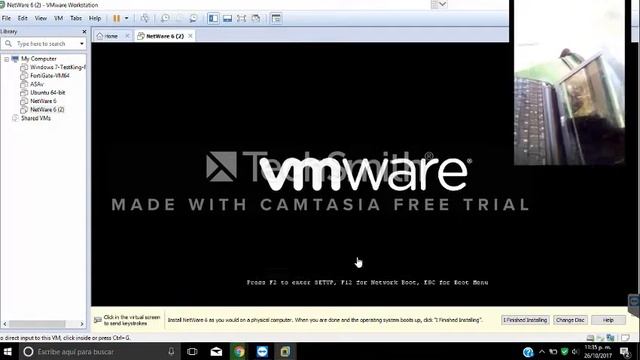Select My Computer in the library
The height and width of the screenshot is (360, 640).
point(39,59)
